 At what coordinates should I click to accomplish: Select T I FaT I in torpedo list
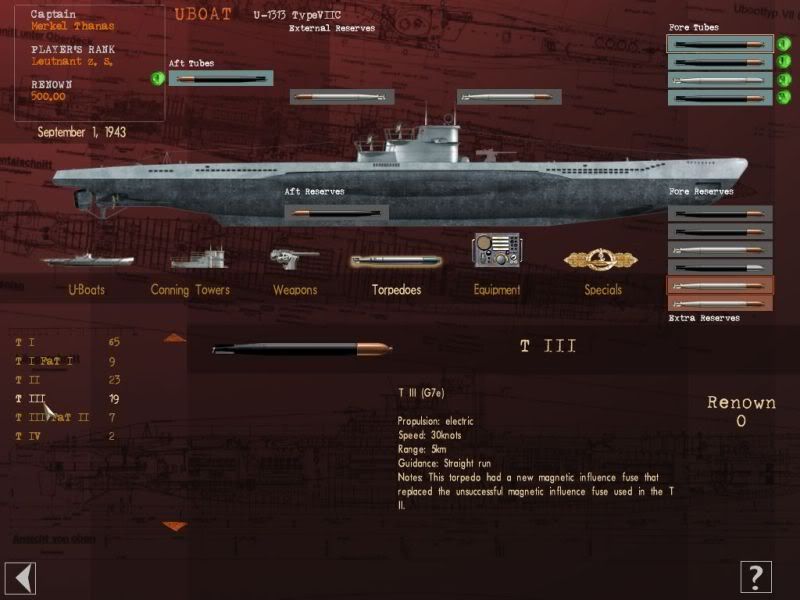point(44,361)
